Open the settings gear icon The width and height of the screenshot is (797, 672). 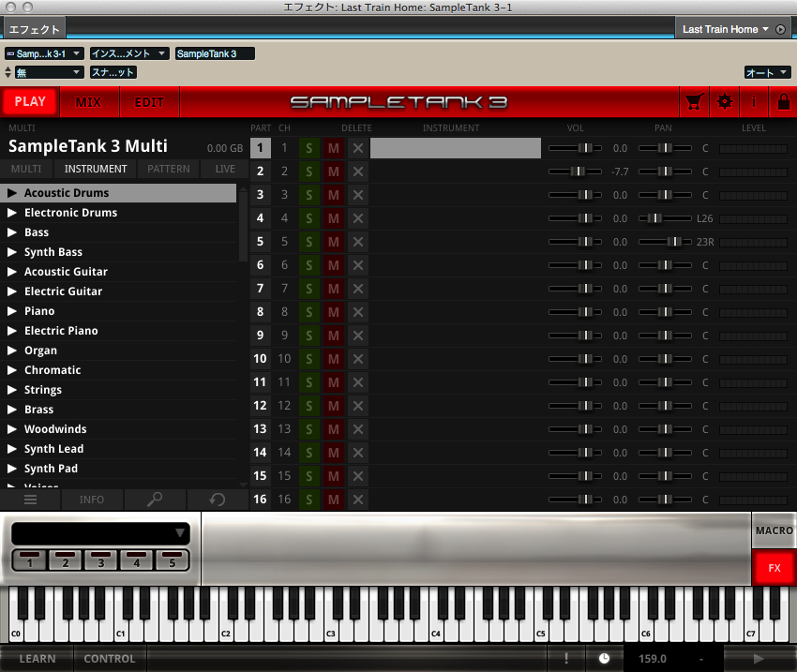[x=724, y=102]
